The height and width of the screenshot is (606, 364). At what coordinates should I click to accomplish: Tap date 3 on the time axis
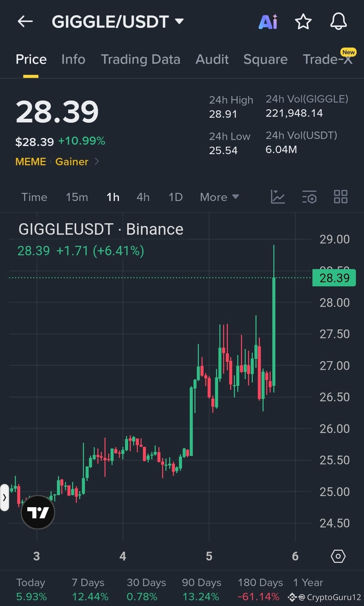click(x=36, y=556)
